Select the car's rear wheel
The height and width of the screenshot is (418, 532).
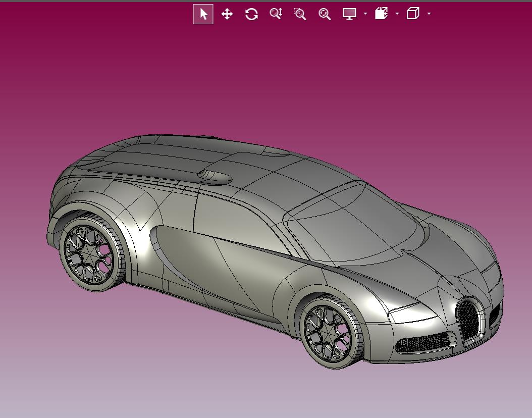tap(92, 252)
